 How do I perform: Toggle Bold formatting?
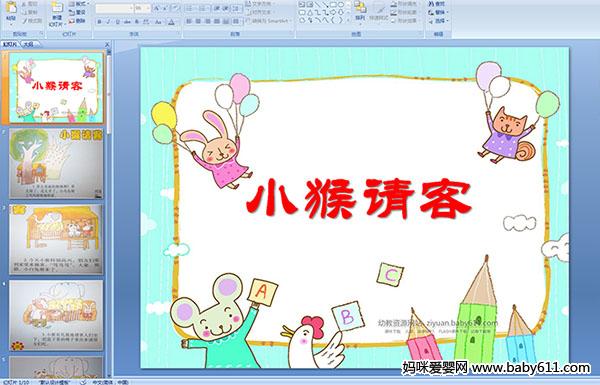coord(99,22)
